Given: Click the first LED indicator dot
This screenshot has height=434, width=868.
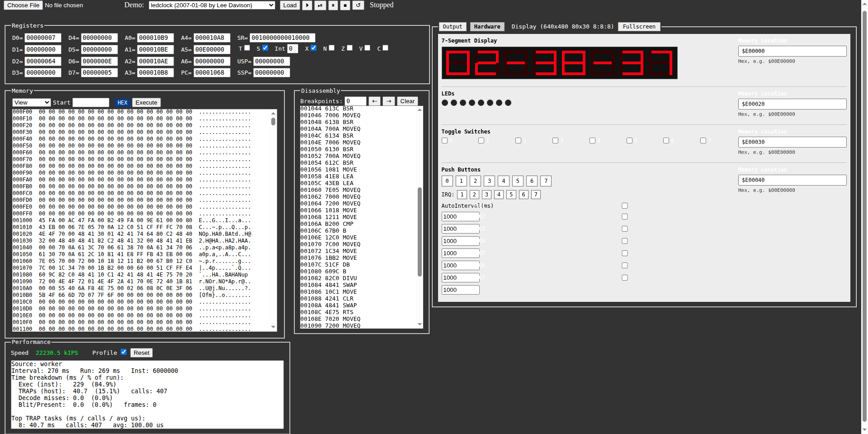Looking at the screenshot, I should 445,103.
